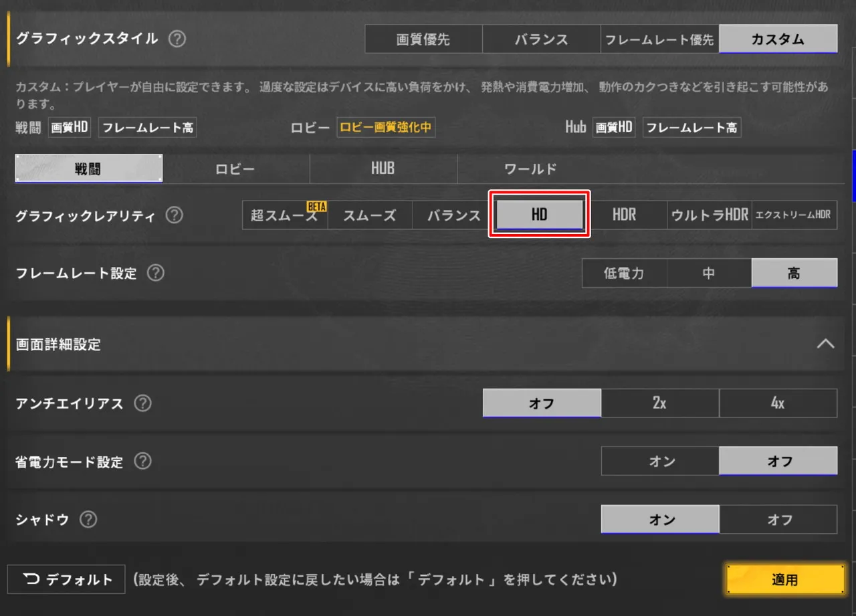The image size is (856, 616).
Task: Select カスタム graphics style
Action: (x=778, y=39)
